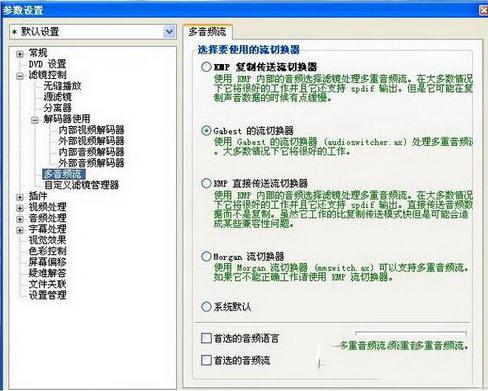
Task: Select 色彩控制 in the tree
Action: (47, 251)
